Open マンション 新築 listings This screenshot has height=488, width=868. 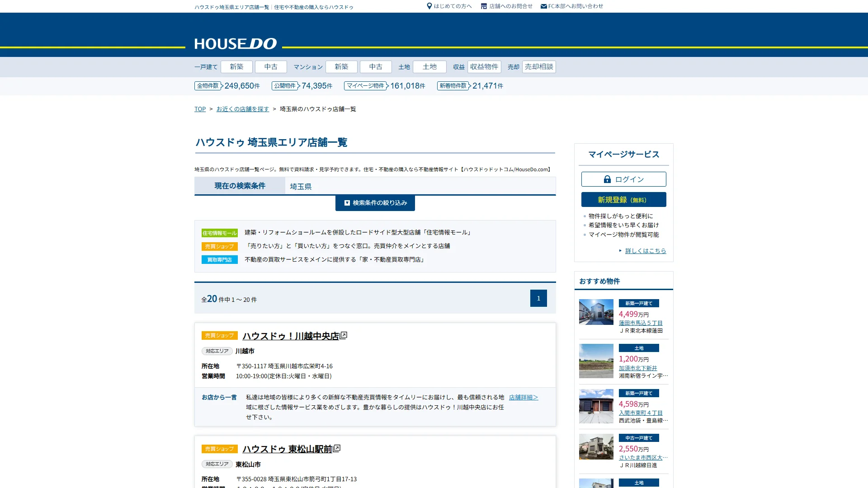[x=341, y=67]
